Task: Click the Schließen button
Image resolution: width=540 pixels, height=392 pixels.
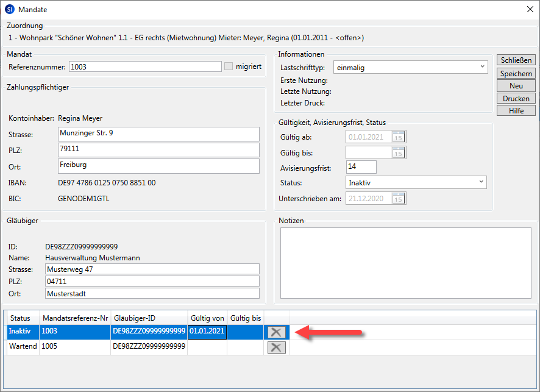Action: coord(516,60)
